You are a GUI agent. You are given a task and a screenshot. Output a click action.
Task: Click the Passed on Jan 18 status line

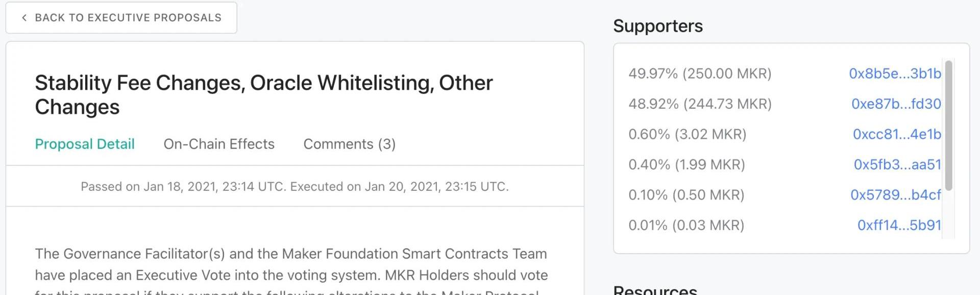coord(295,186)
